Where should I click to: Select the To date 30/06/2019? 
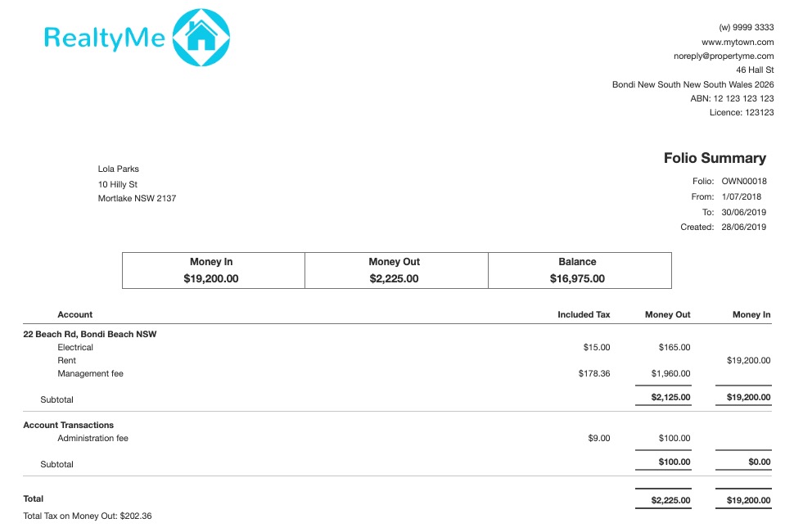pos(743,212)
